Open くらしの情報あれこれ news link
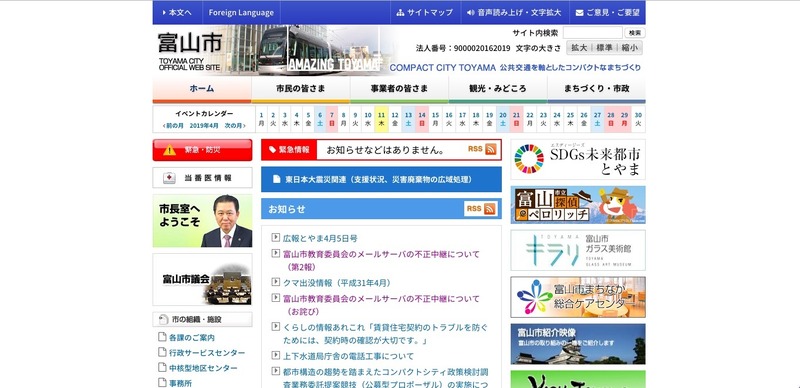 385,334
